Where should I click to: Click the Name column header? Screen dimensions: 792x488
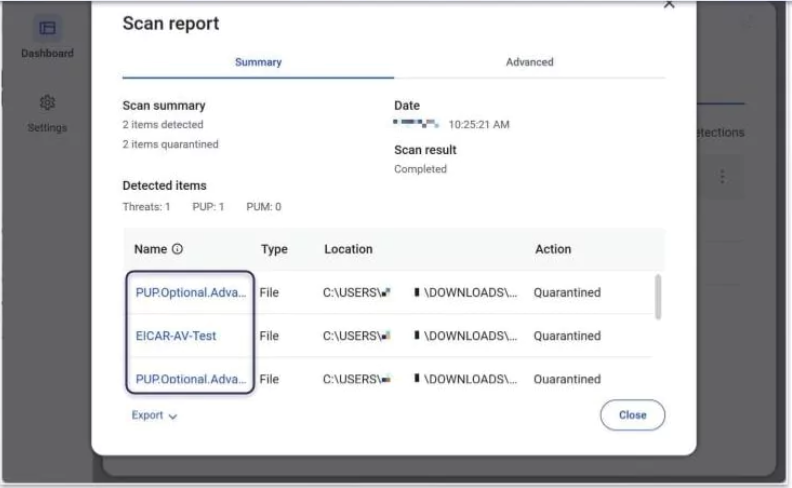tap(150, 249)
